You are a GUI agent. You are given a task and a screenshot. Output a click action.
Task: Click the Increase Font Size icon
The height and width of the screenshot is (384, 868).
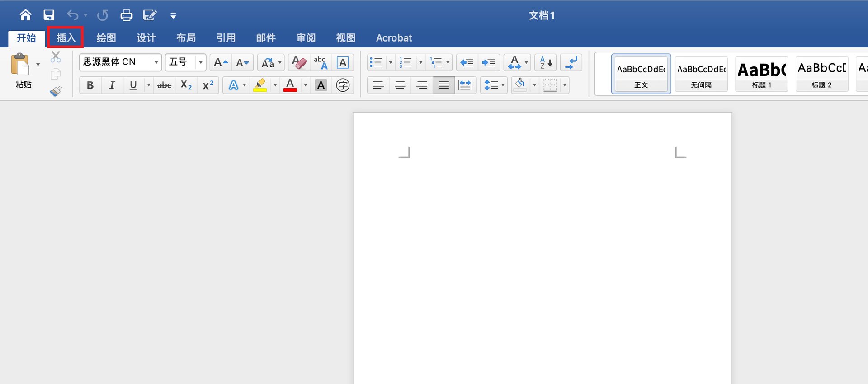click(221, 62)
